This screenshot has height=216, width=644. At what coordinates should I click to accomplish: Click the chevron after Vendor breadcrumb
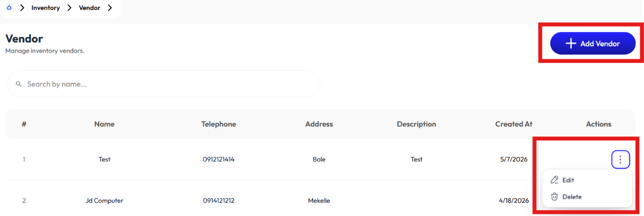click(110, 8)
